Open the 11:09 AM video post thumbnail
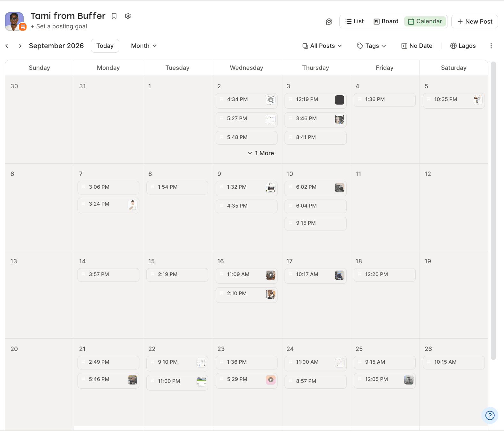This screenshot has height=431, width=504. (x=271, y=275)
